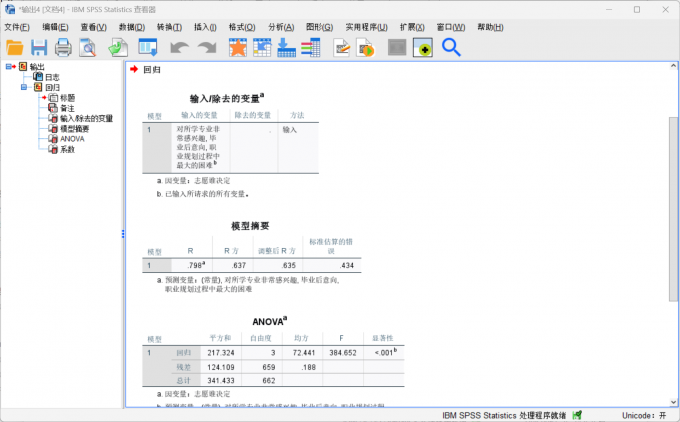Screen dimensions: 680x422
Task: Open file using the folder toolbar icon
Action: pyautogui.click(x=14, y=48)
